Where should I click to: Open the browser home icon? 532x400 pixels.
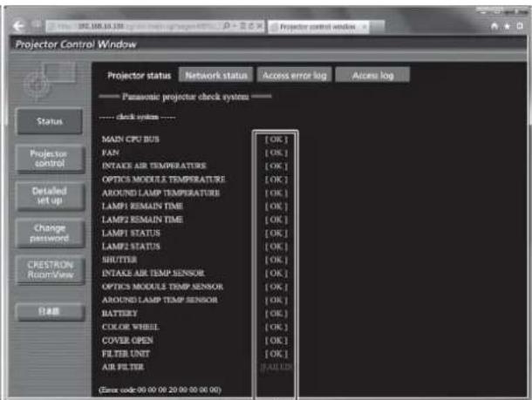[x=494, y=26]
